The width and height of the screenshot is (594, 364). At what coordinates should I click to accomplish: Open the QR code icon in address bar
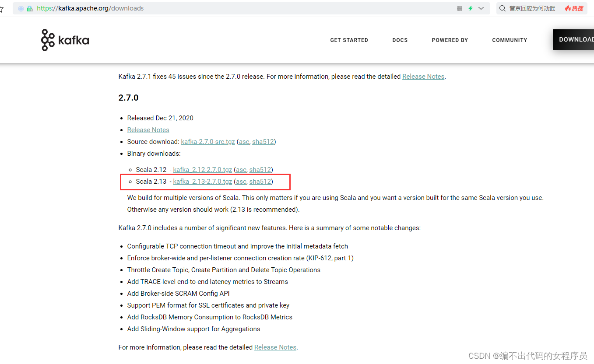click(459, 8)
